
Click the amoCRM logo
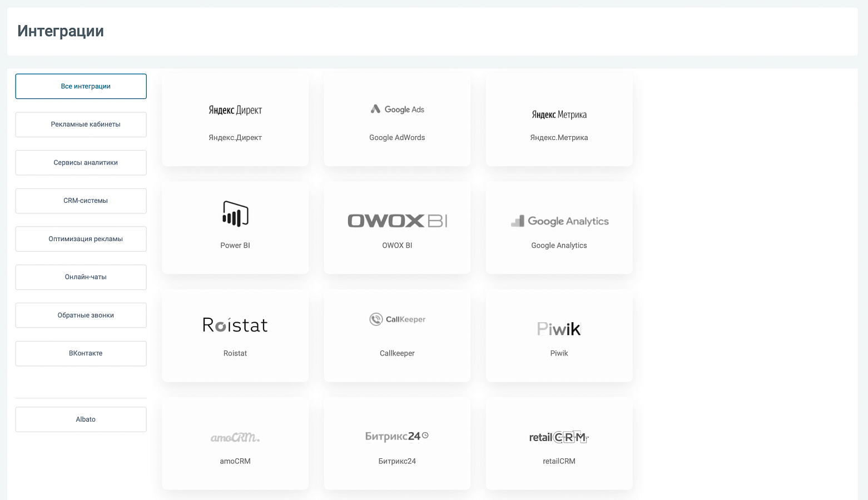[x=235, y=438]
